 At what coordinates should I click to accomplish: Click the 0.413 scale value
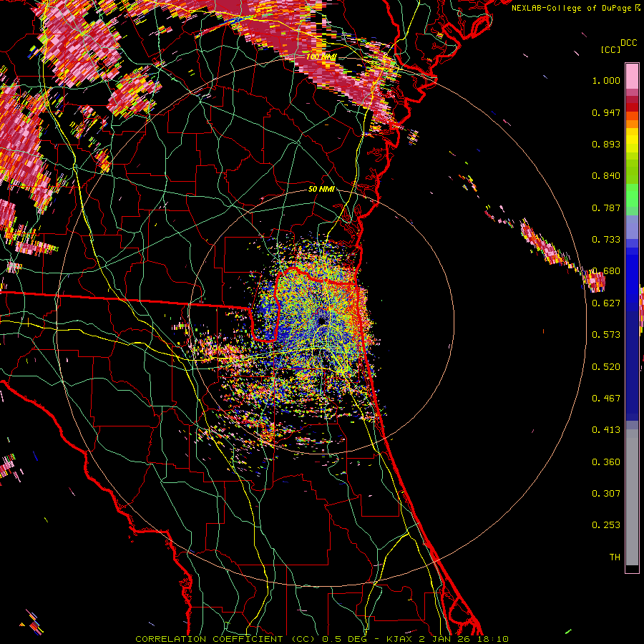(606, 430)
